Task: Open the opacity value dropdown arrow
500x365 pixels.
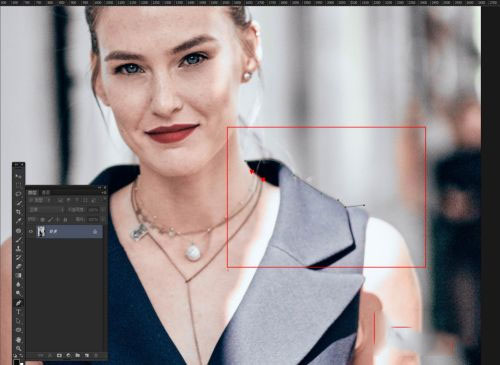Action: (x=103, y=210)
